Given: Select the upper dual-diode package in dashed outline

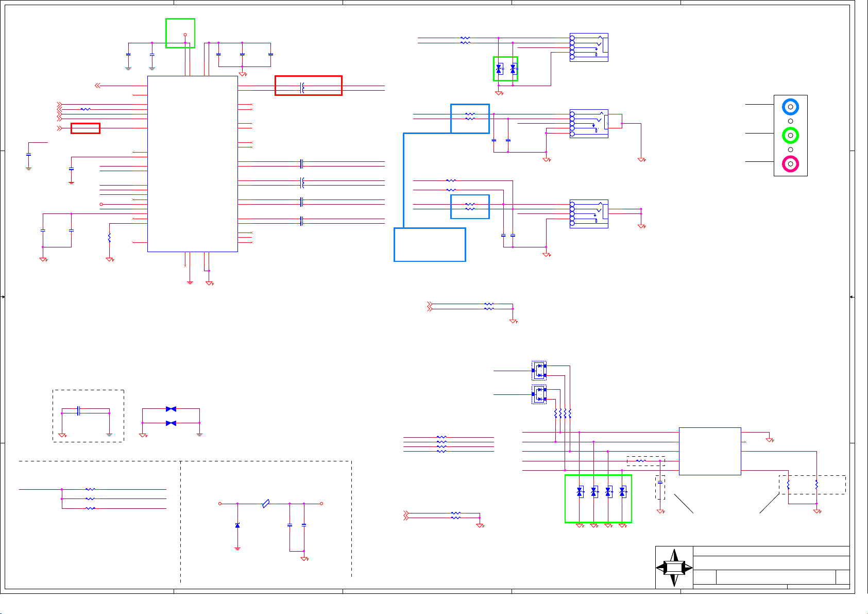Looking at the screenshot, I should pyautogui.click(x=539, y=370).
